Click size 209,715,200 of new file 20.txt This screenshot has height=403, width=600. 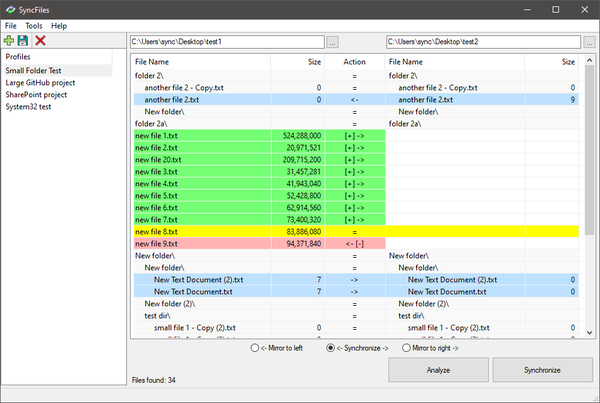pos(302,160)
